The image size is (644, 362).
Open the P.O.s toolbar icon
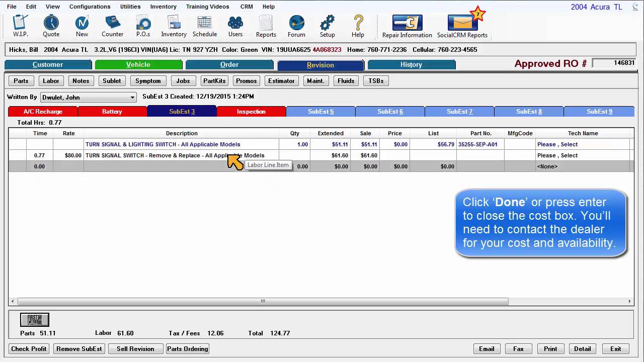[x=143, y=26]
